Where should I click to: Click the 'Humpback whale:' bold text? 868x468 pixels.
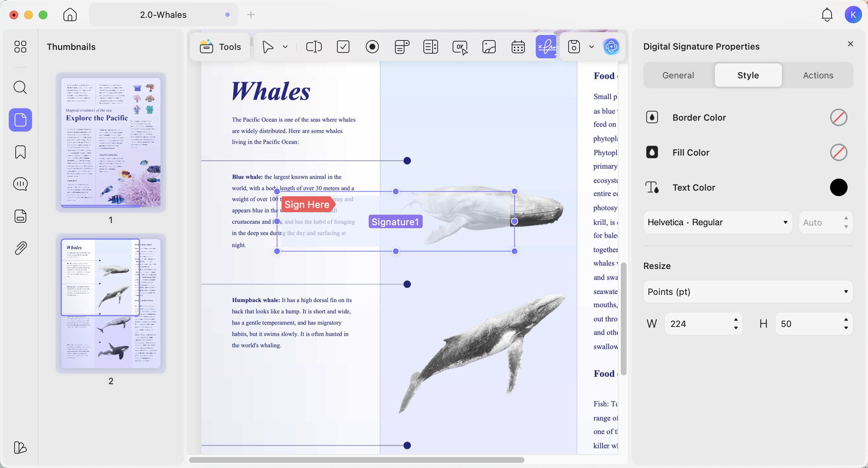[256, 300]
